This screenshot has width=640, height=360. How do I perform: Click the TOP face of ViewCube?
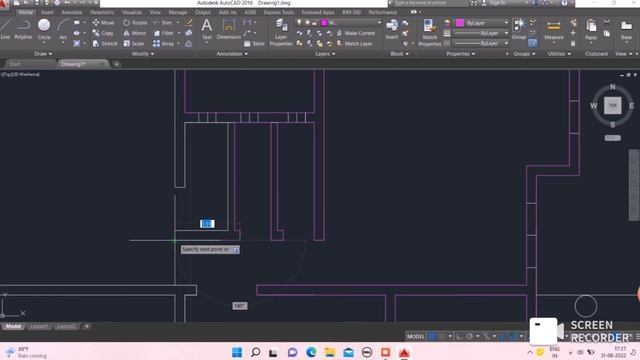click(x=613, y=105)
